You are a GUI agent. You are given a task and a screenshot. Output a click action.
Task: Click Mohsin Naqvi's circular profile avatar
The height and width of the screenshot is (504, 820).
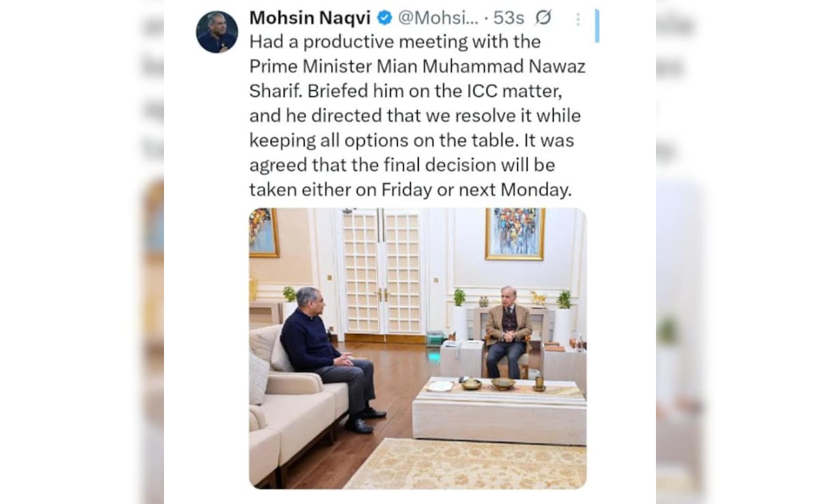[x=218, y=26]
